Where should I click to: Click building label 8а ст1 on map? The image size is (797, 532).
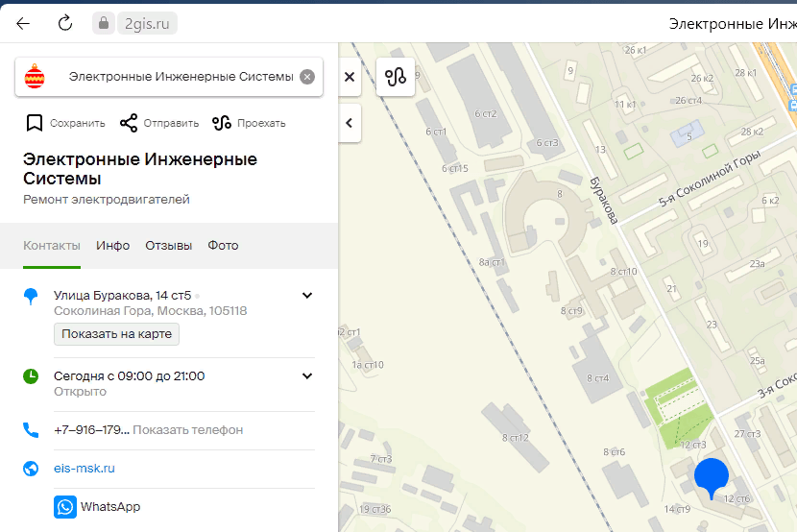click(x=492, y=262)
